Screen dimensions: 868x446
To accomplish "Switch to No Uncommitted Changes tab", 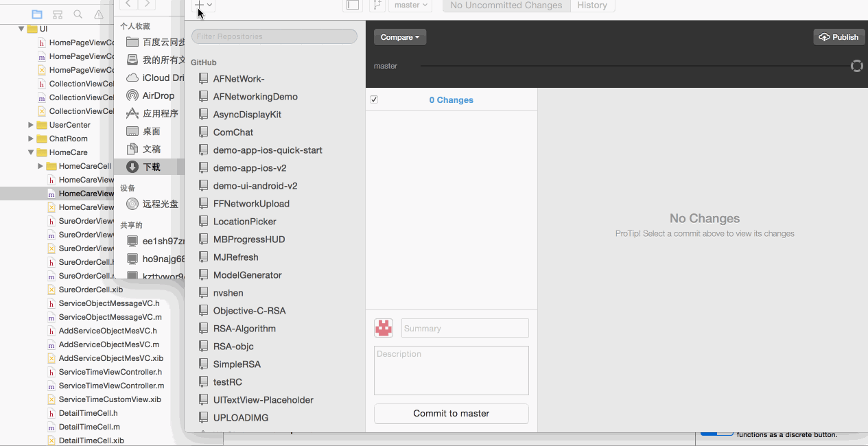I will coord(506,5).
